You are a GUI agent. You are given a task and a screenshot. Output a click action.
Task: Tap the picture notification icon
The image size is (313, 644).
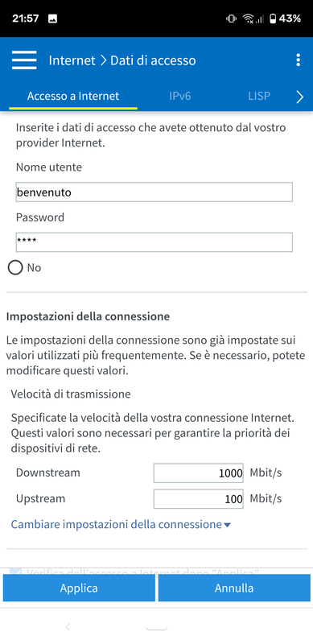(52, 19)
